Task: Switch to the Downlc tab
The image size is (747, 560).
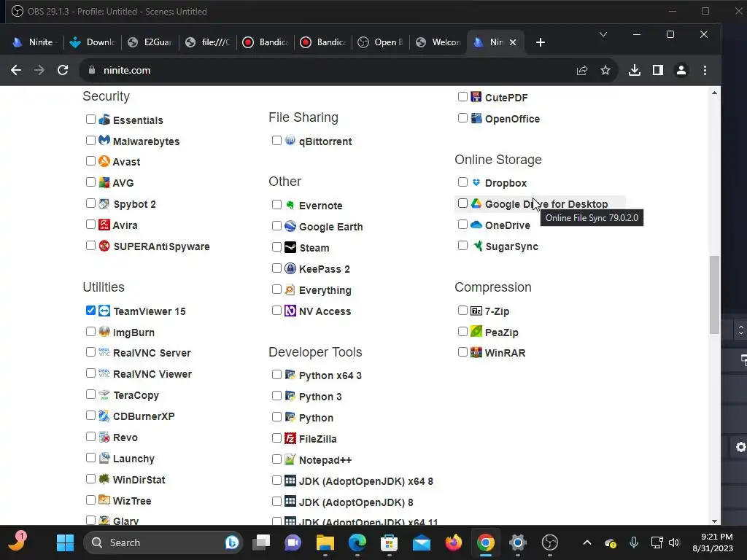Action: coord(93,42)
